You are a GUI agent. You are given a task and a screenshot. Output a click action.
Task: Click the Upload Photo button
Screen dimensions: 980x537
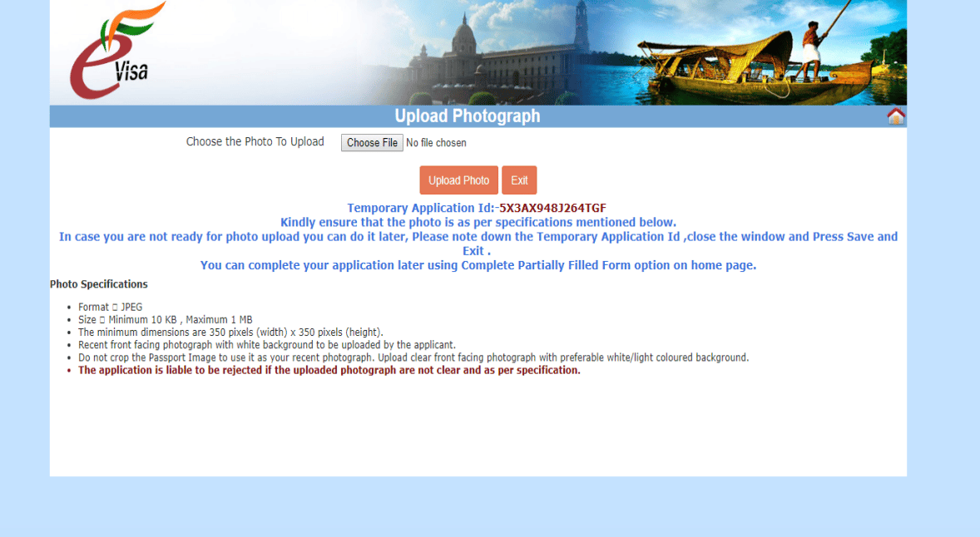click(x=458, y=180)
